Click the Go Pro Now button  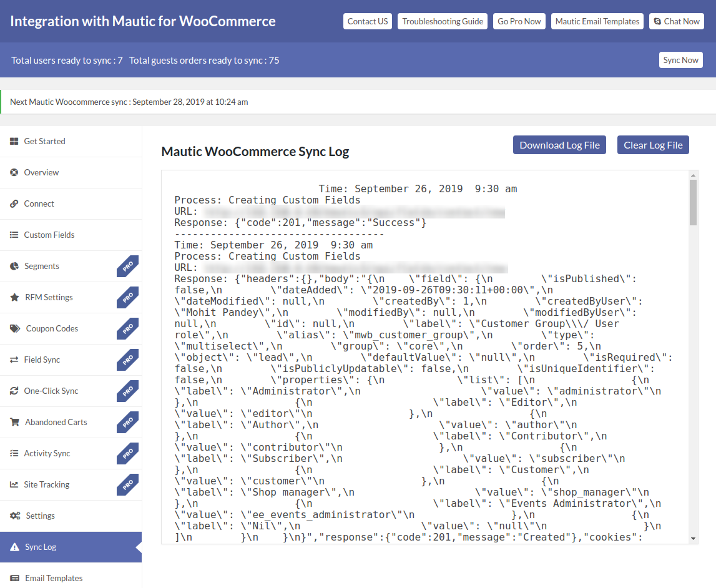coord(519,21)
